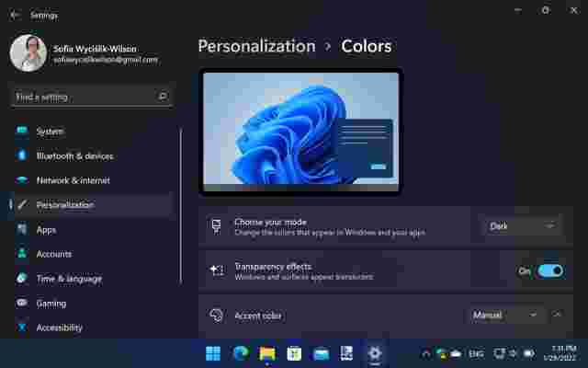Open Gaming settings category
This screenshot has height=368, width=588.
[92, 303]
